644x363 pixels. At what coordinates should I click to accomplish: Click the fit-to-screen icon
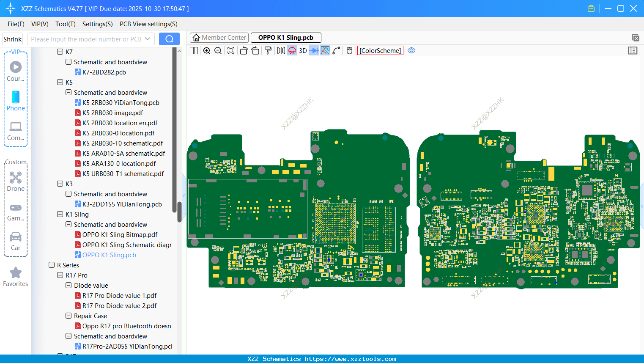(231, 51)
